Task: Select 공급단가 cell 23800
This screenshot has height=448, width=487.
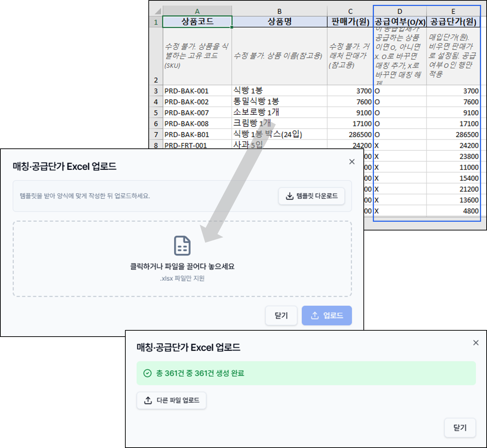Action: pos(453,156)
